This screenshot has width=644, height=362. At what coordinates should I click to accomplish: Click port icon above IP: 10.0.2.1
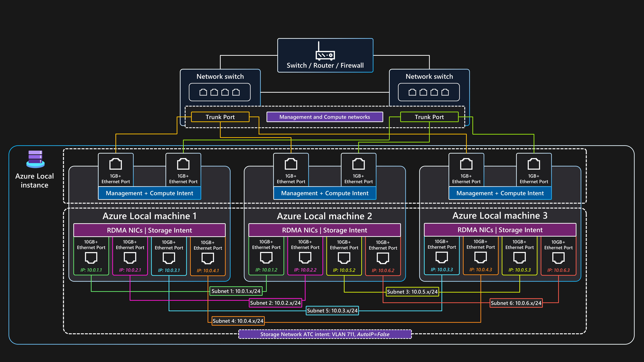[130, 258]
